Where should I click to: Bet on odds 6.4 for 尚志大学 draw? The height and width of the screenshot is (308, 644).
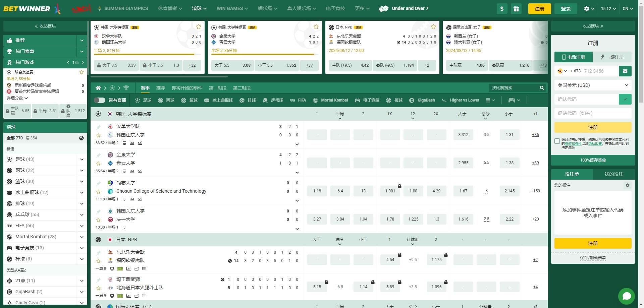tap(340, 191)
